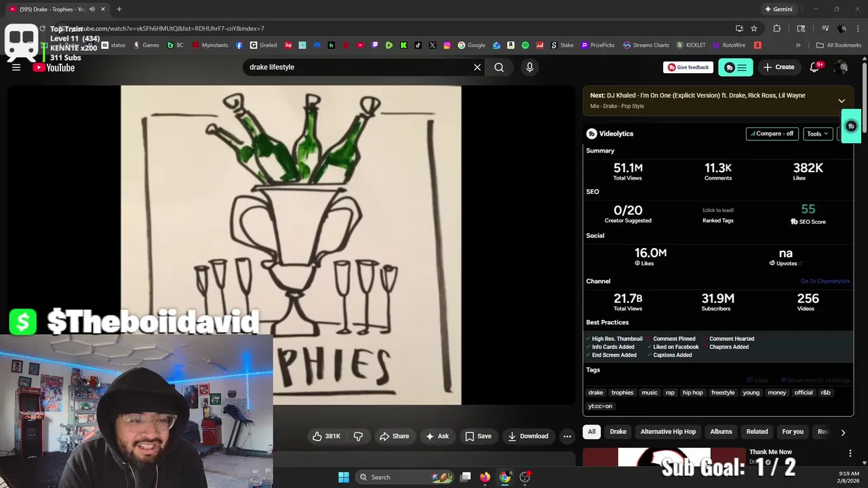
Task: Click the search magnifier button
Action: tap(499, 67)
